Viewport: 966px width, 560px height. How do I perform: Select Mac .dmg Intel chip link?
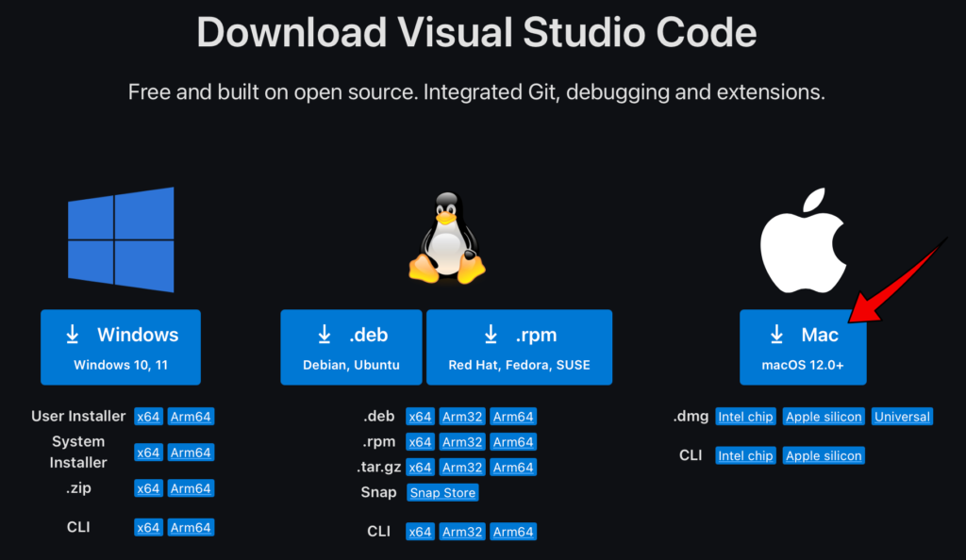[745, 417]
